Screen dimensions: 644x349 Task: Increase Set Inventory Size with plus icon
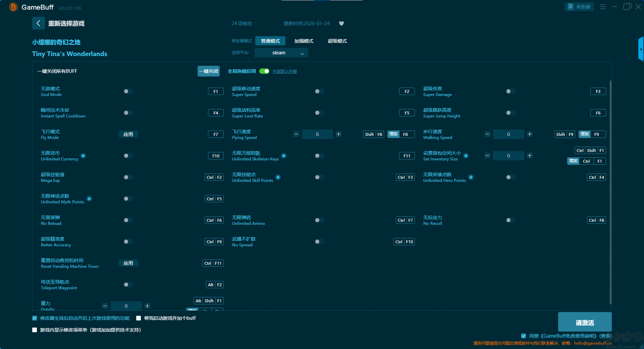point(530,156)
